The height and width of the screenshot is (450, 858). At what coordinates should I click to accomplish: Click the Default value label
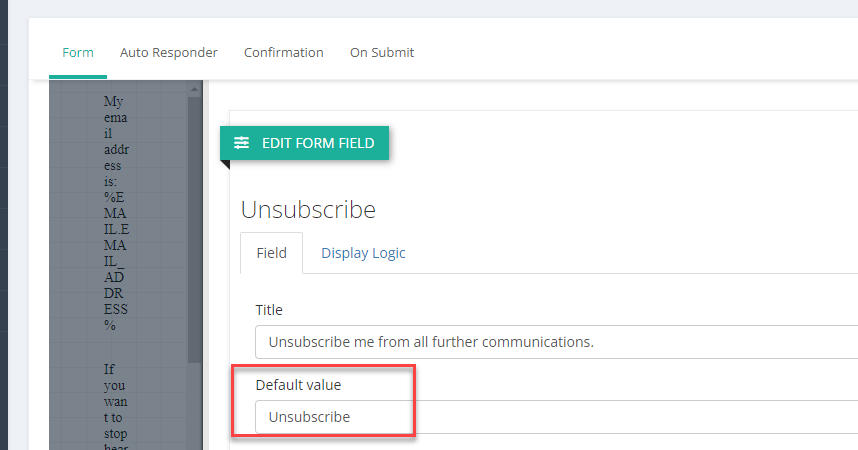tap(298, 385)
